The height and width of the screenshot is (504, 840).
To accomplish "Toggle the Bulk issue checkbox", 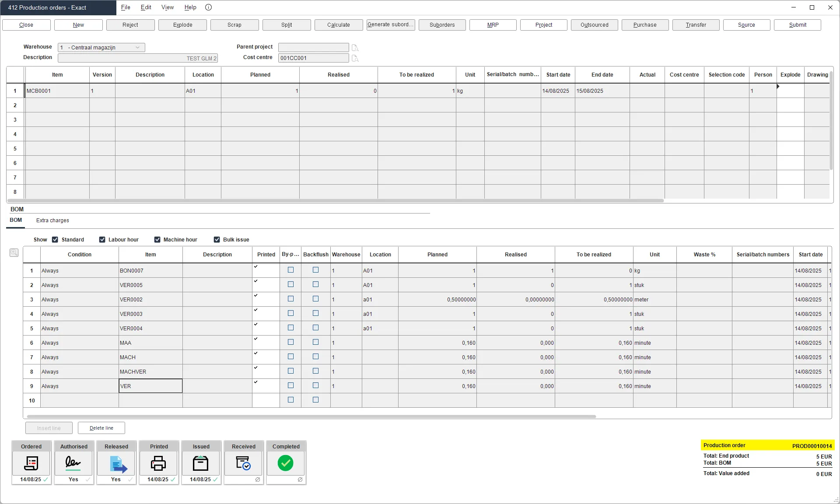I will coord(217,240).
